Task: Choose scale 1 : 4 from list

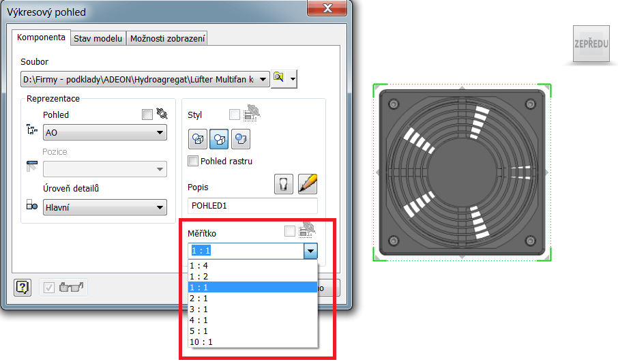Action: 252,266
